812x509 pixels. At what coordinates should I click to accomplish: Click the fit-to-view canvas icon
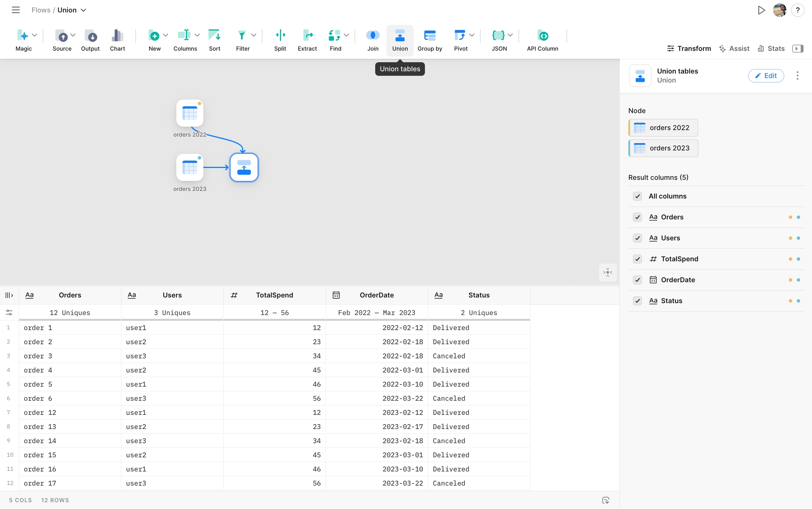608,272
